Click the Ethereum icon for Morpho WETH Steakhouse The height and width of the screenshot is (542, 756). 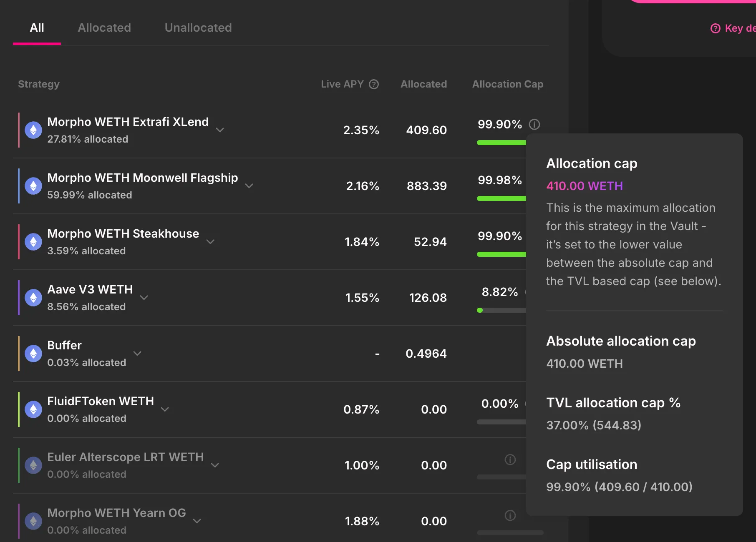[33, 242]
